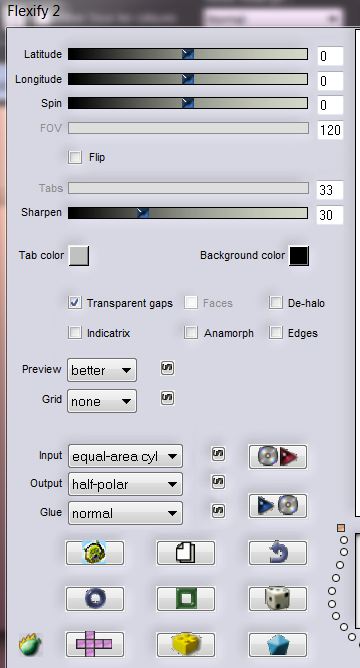
Task: Open the Preview quality dropdown
Action: click(x=102, y=370)
